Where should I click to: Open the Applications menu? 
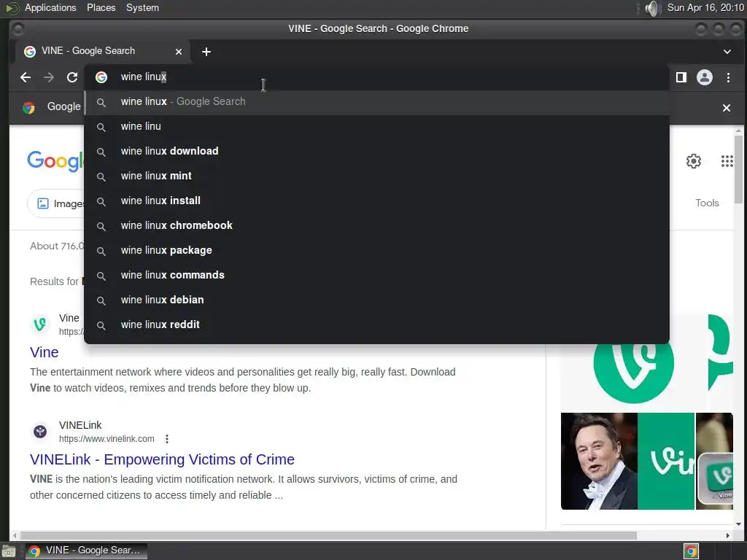point(50,7)
